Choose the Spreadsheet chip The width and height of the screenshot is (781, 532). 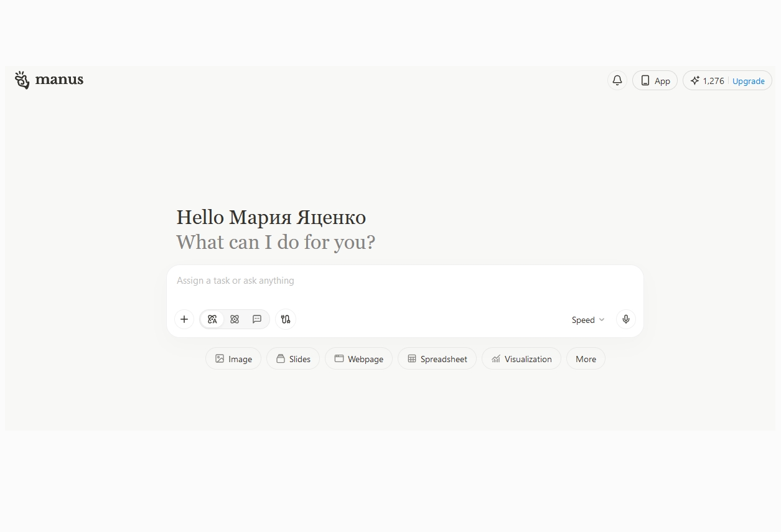click(x=437, y=359)
